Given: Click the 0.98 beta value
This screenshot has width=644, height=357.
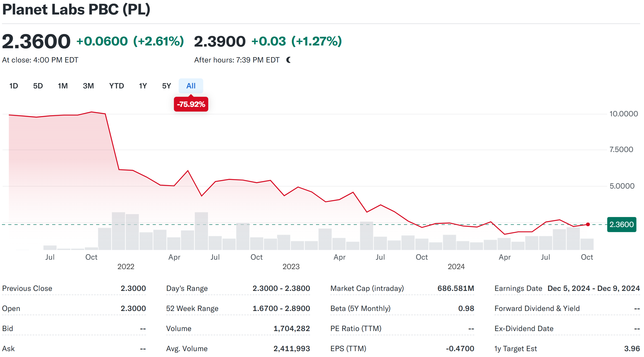Looking at the screenshot, I should [x=466, y=308].
